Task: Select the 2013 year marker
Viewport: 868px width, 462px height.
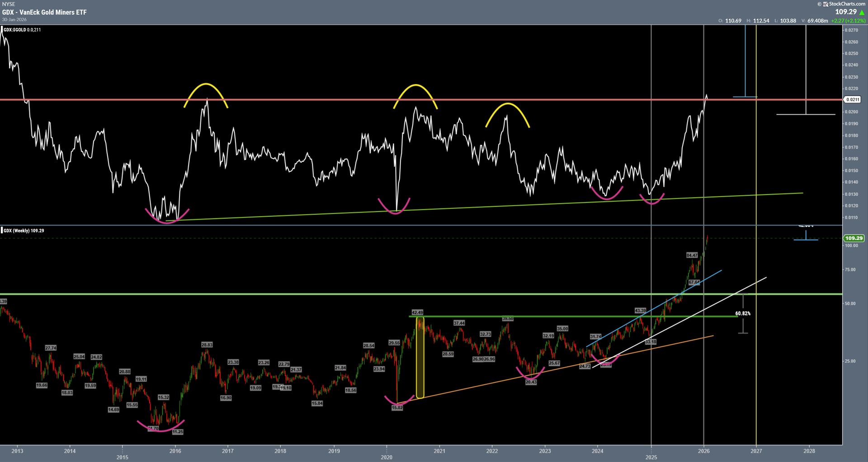Action: coord(17,451)
